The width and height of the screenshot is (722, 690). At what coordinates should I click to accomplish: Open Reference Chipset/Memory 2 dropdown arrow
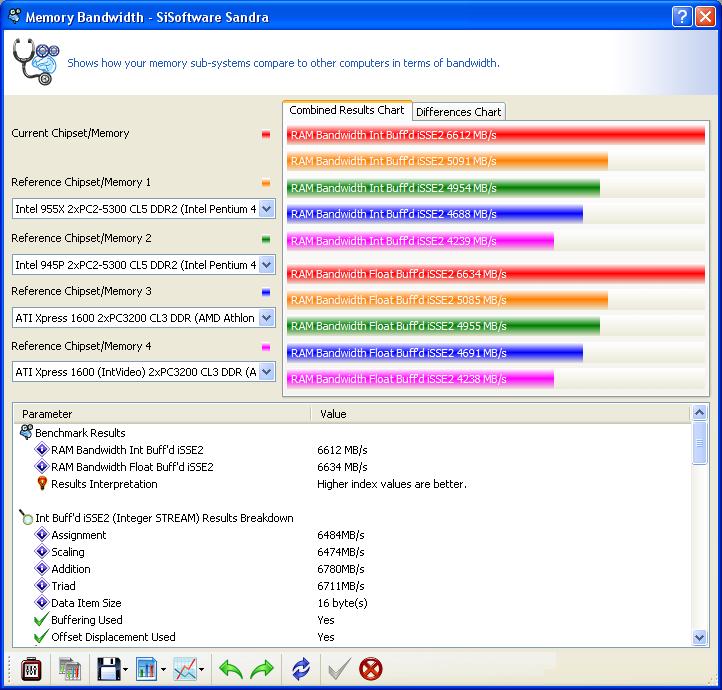pos(267,265)
